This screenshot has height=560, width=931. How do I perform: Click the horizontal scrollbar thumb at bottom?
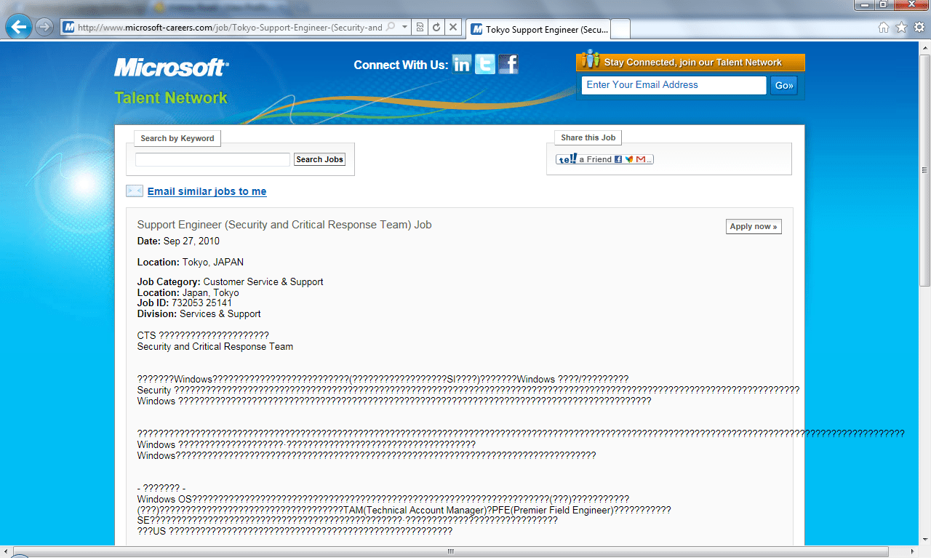(x=452, y=552)
